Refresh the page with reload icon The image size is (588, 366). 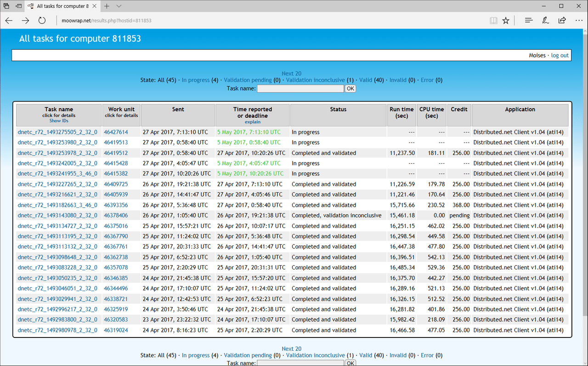[42, 21]
